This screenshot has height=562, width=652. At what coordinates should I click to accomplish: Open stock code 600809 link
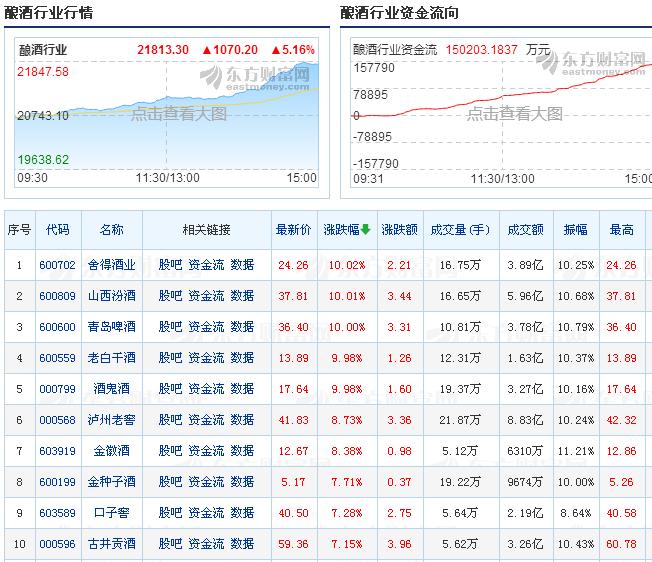coord(57,296)
